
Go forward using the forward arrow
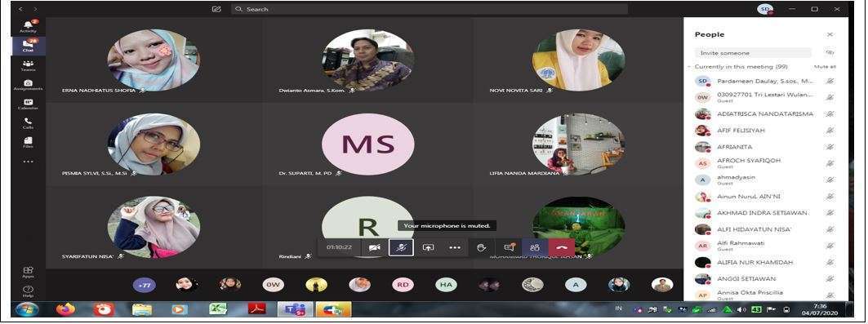[35, 9]
